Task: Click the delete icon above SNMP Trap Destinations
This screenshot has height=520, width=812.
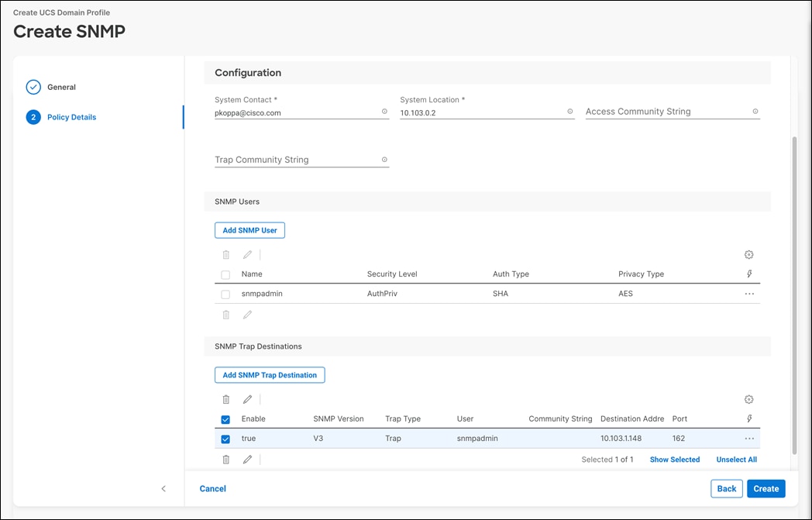Action: (x=225, y=399)
